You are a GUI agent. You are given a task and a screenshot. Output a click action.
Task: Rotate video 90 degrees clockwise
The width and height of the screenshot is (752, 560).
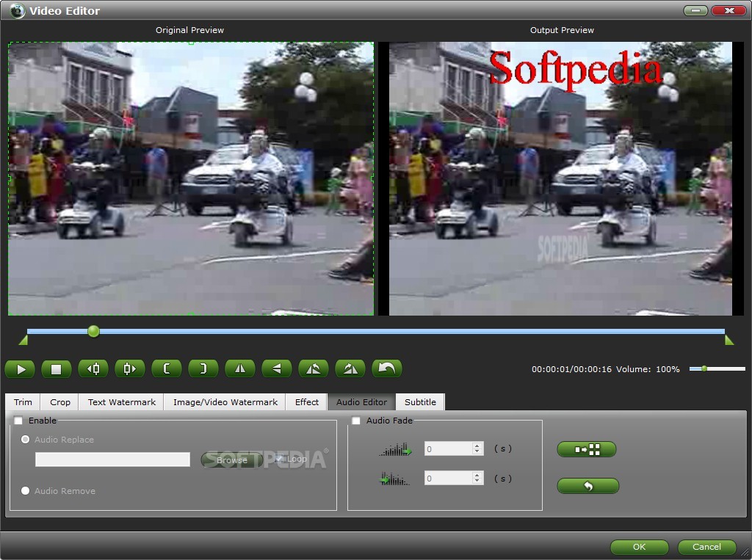tap(350, 368)
